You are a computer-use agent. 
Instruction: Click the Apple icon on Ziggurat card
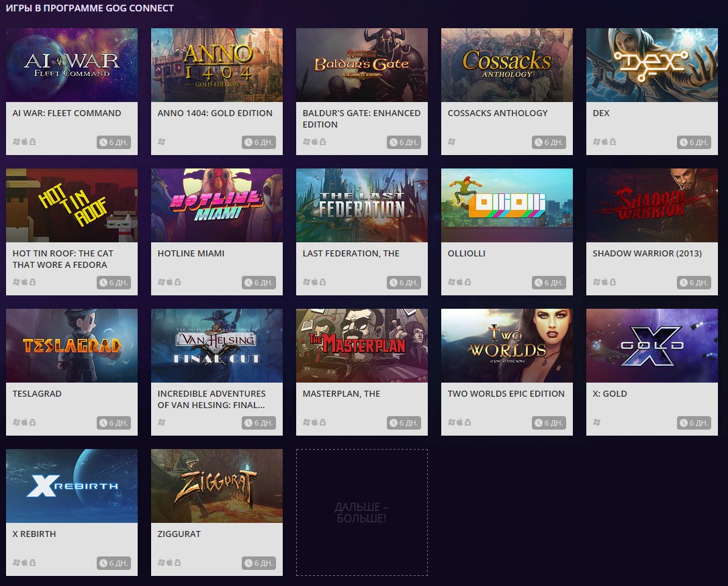point(169,563)
